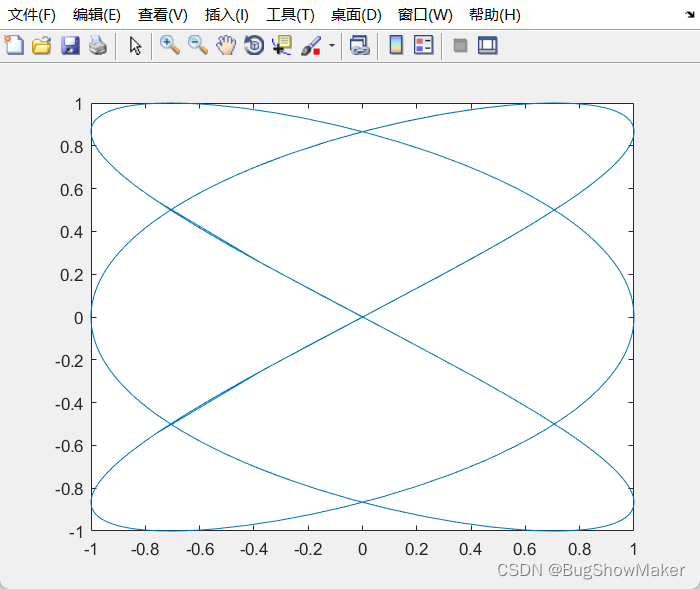Click the x-axis tick label 0.6
The width and height of the screenshot is (700, 589).
coord(525,549)
